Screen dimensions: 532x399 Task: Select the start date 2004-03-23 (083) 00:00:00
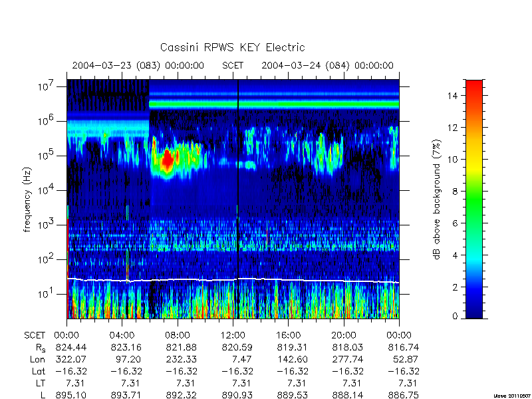pyautogui.click(x=138, y=65)
